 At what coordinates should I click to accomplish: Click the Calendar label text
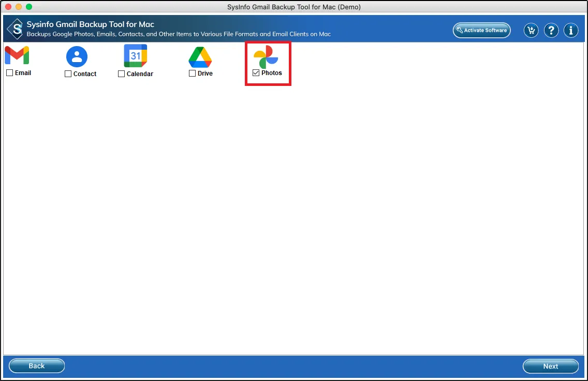click(x=140, y=74)
